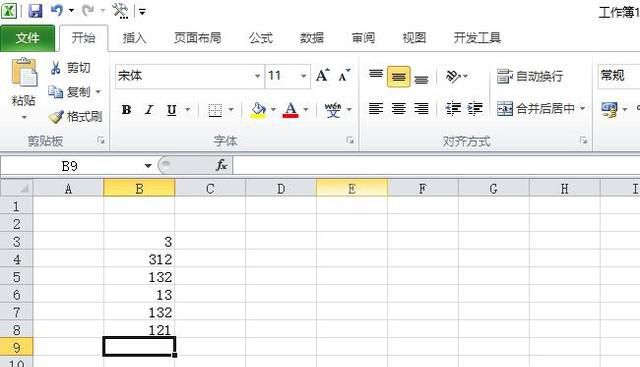The height and width of the screenshot is (367, 640).
Task: Click the Increase Font Size icon
Action: (322, 75)
